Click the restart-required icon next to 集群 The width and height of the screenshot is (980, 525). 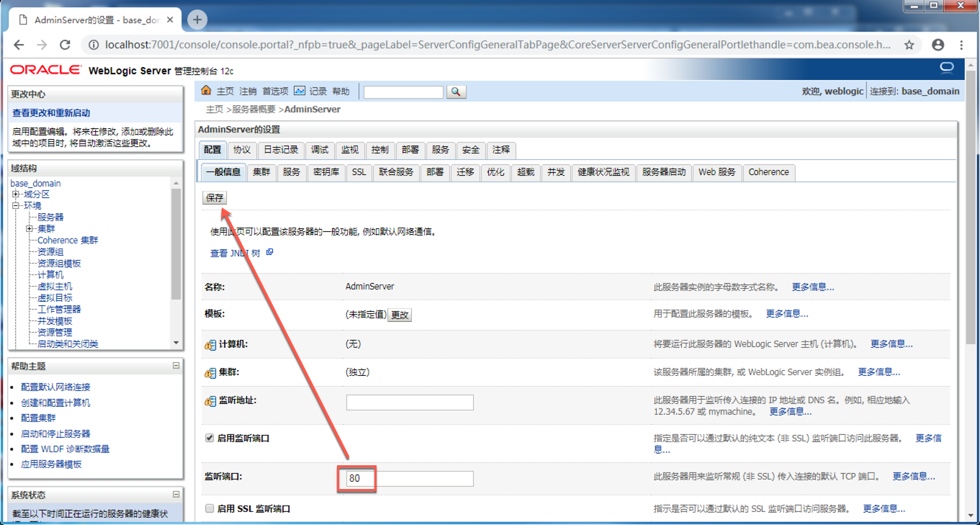coord(210,373)
